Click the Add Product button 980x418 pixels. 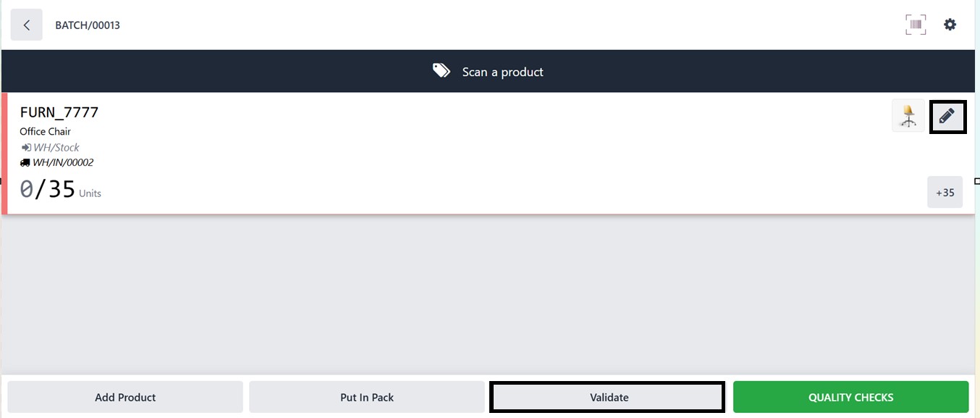click(125, 397)
